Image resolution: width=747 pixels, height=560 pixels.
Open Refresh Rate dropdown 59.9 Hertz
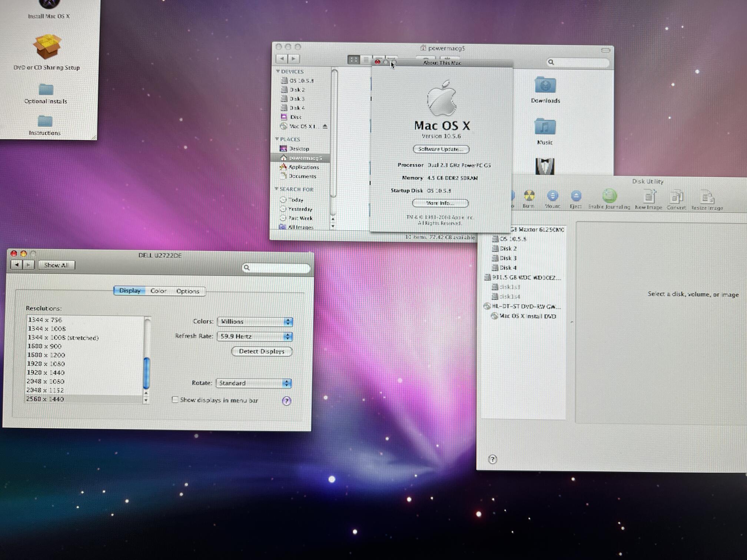(255, 336)
